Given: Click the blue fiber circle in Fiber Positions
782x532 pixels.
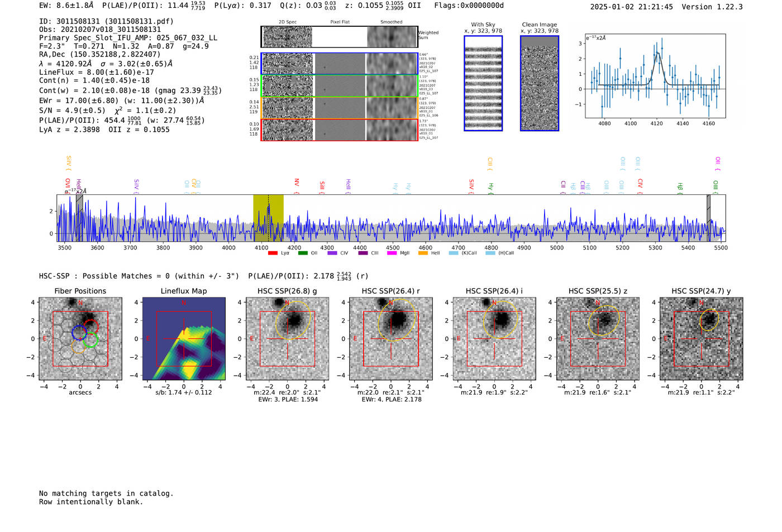Looking at the screenshot, I should pos(79,333).
